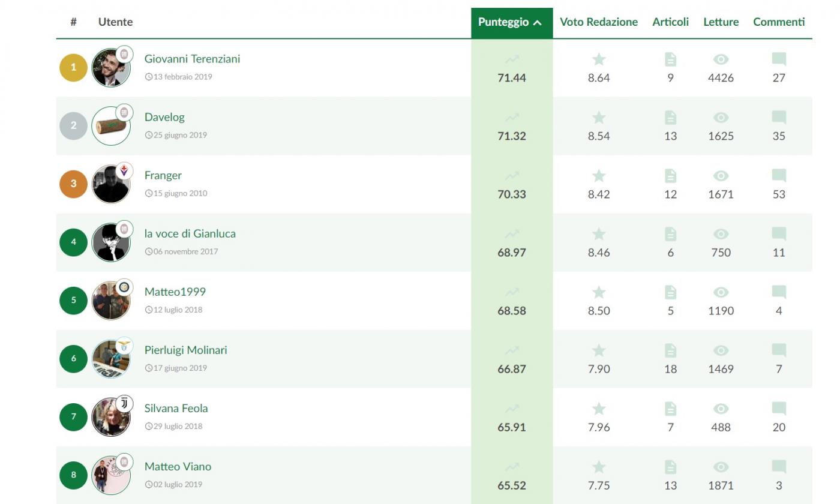Image resolution: width=840 pixels, height=504 pixels.
Task: Click star icon in Pierluigi Molinari row
Action: [599, 350]
